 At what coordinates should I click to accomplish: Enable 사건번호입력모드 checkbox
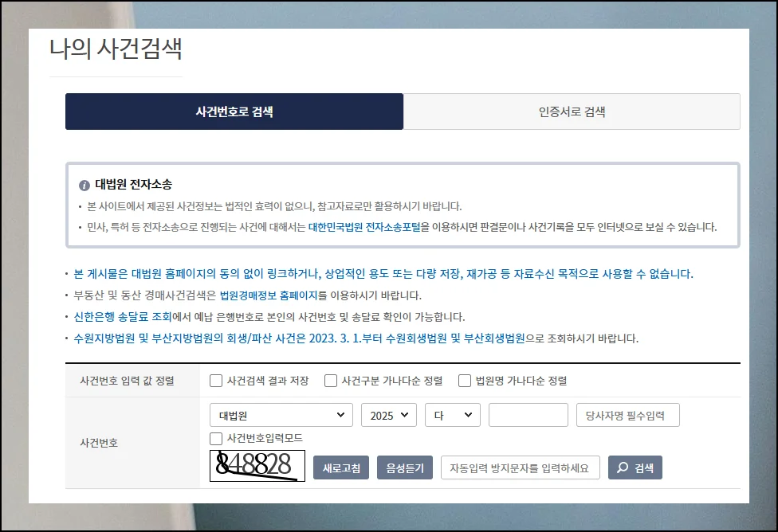click(x=216, y=439)
